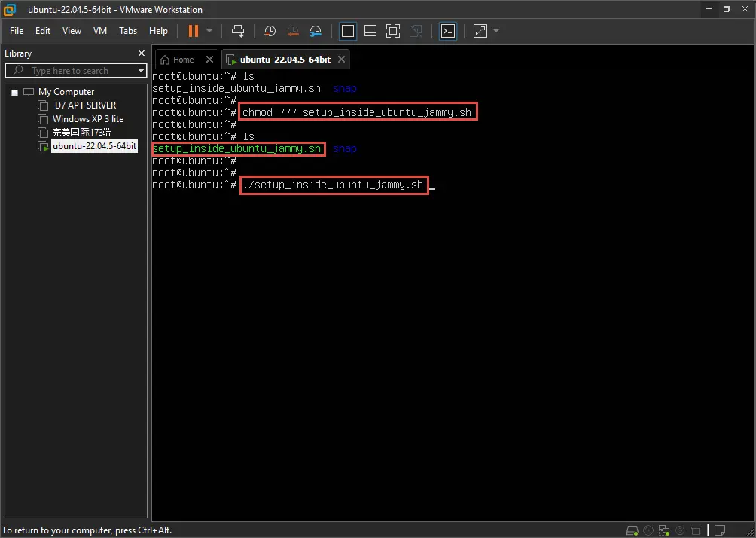Toggle the console view button
Image resolution: width=756 pixels, height=538 pixels.
pos(448,31)
